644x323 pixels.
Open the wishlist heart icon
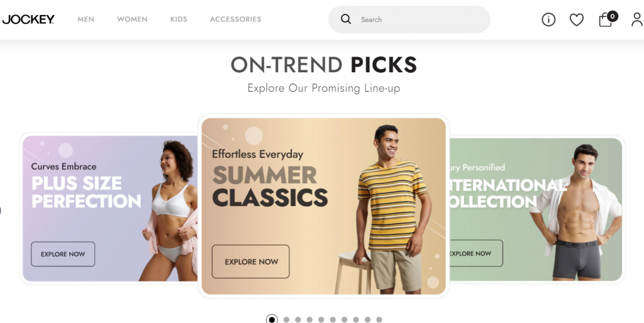point(577,19)
